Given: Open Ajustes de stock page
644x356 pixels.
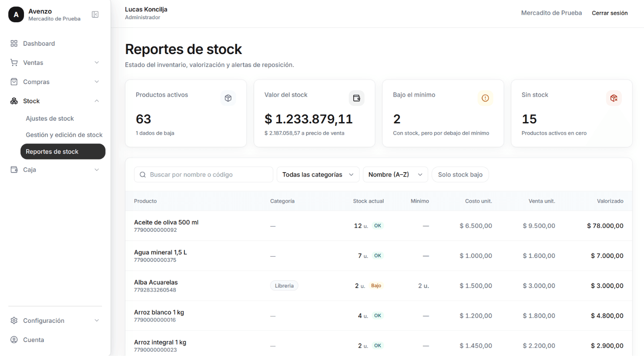Looking at the screenshot, I should [x=50, y=119].
